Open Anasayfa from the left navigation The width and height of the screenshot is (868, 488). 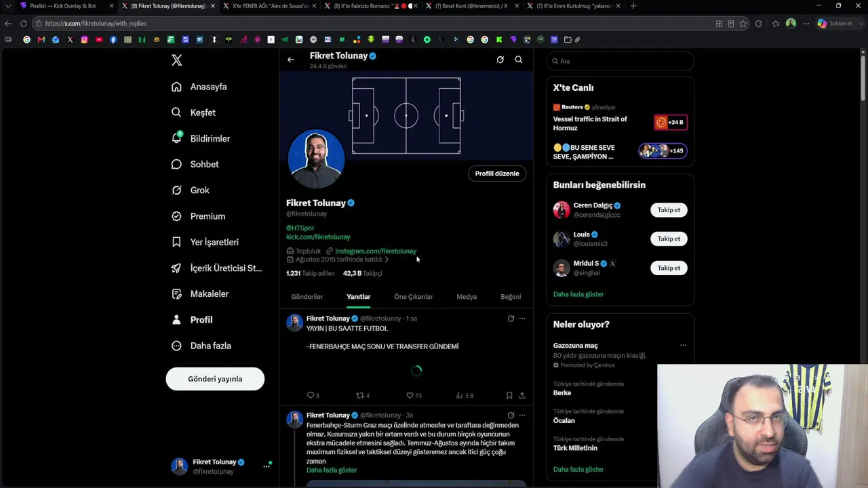199,87
